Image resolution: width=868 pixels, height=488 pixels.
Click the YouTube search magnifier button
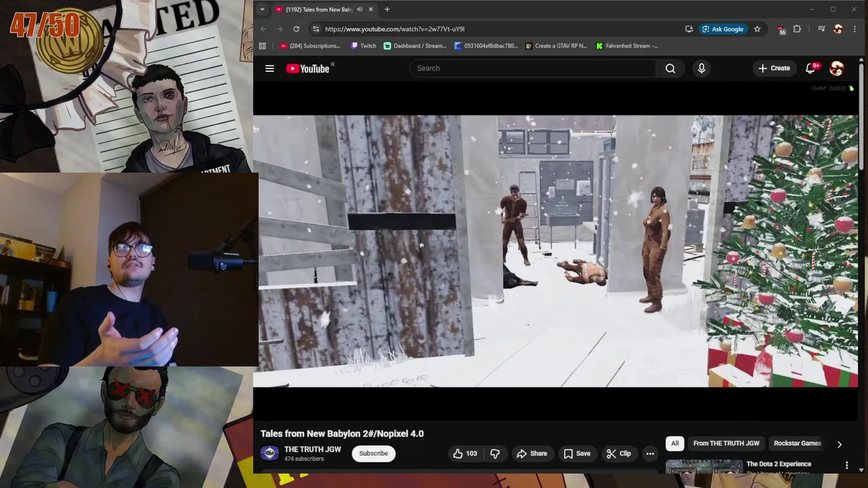point(670,68)
